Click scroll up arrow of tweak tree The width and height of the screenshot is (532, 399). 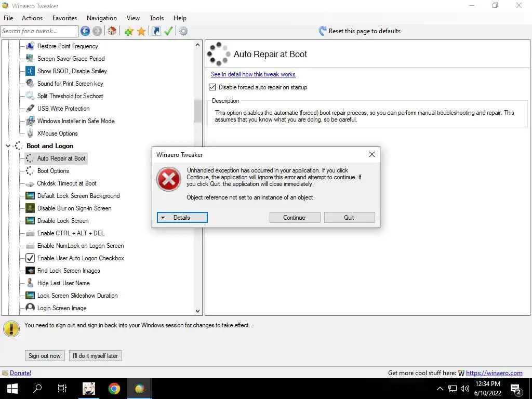click(x=197, y=45)
